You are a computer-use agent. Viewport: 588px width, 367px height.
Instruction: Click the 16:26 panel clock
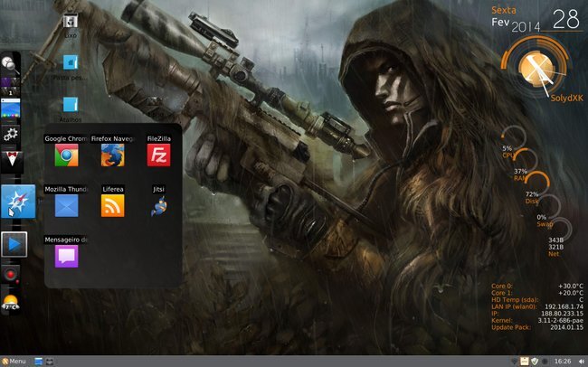[563, 362]
